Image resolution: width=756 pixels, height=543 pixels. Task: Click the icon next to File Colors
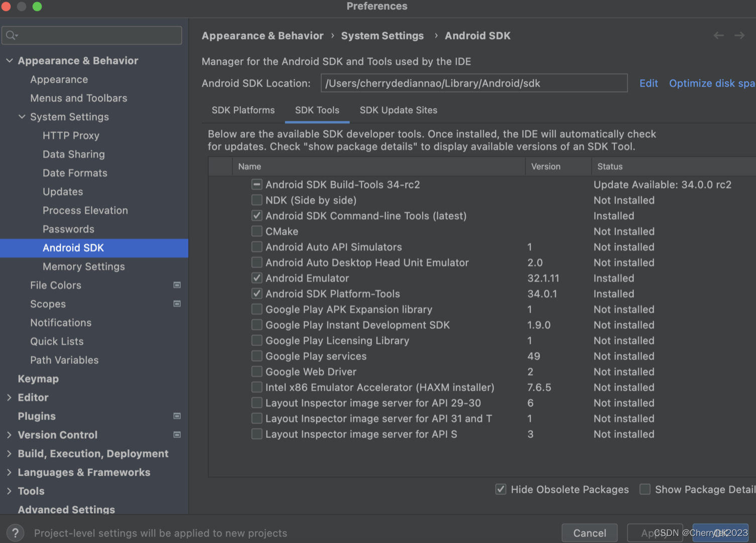[177, 285]
